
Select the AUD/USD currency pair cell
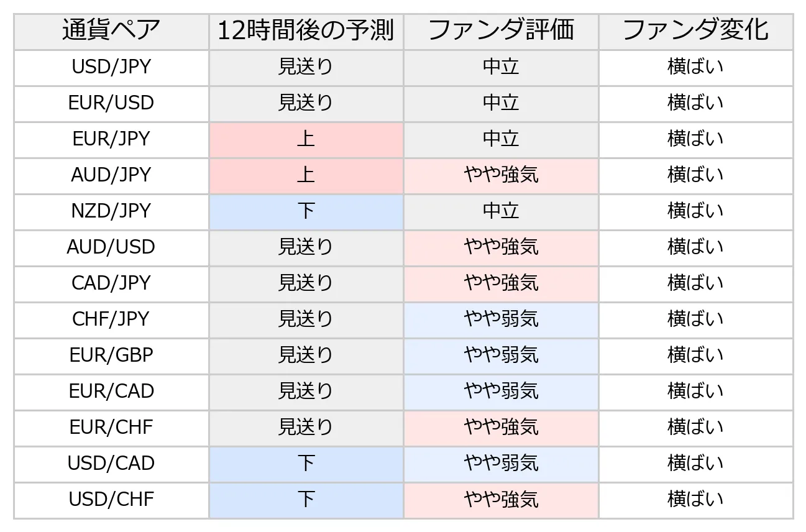(111, 248)
